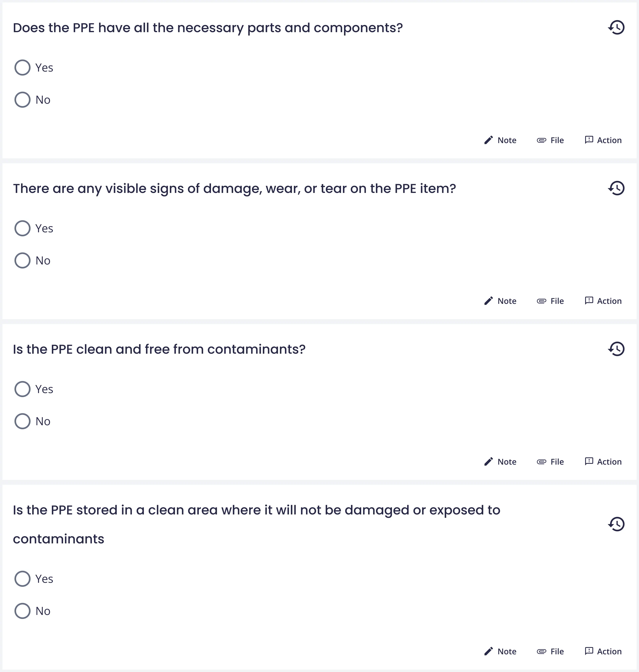The height and width of the screenshot is (672, 639).
Task: View history of the damage, wear, or tear question
Action: (x=616, y=188)
